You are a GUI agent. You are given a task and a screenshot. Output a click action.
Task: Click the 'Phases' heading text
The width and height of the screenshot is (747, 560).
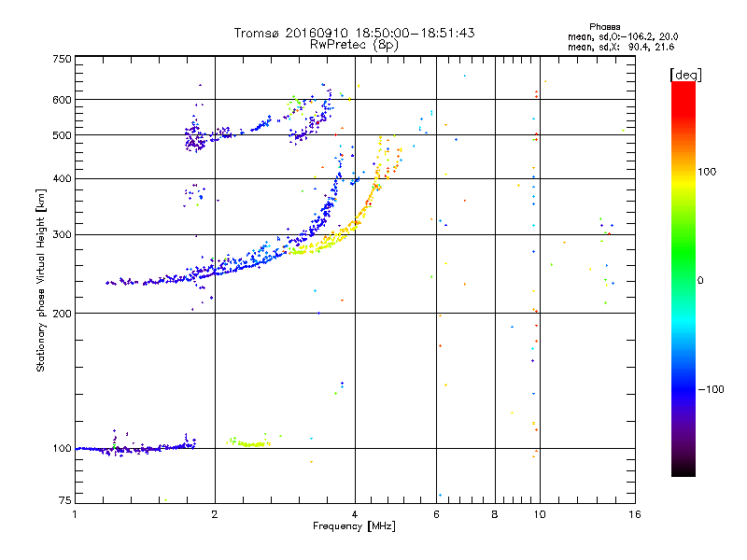click(604, 27)
